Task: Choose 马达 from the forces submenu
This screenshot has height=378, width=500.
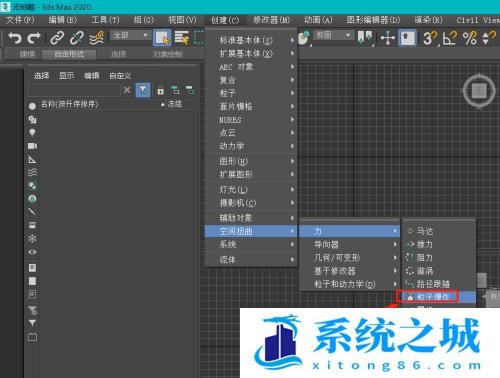Action: [439, 231]
